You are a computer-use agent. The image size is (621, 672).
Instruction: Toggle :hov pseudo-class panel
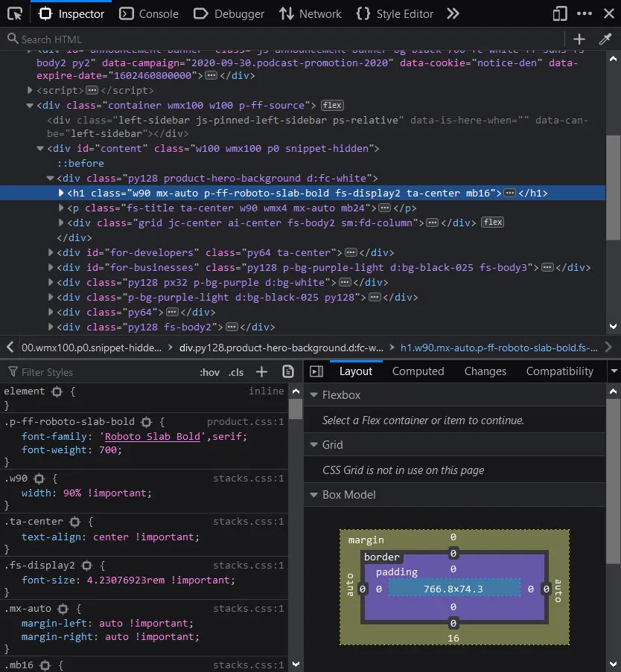tap(210, 372)
